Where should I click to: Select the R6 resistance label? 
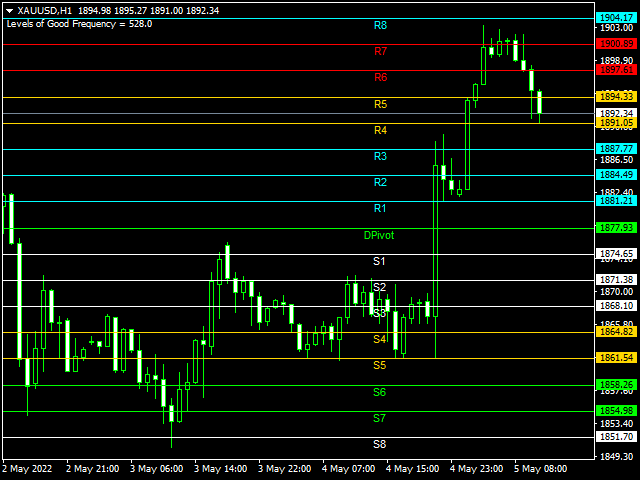(380, 78)
